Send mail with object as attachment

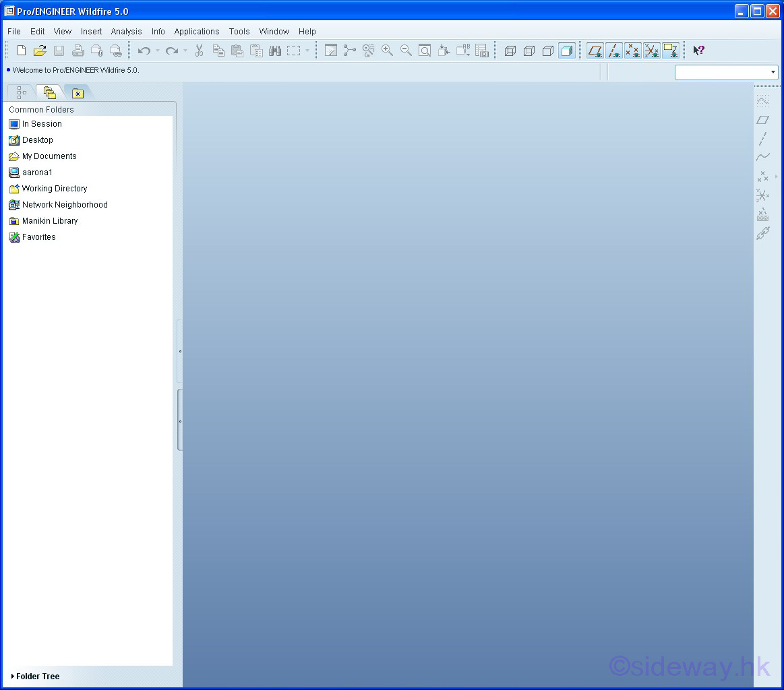coord(96,51)
